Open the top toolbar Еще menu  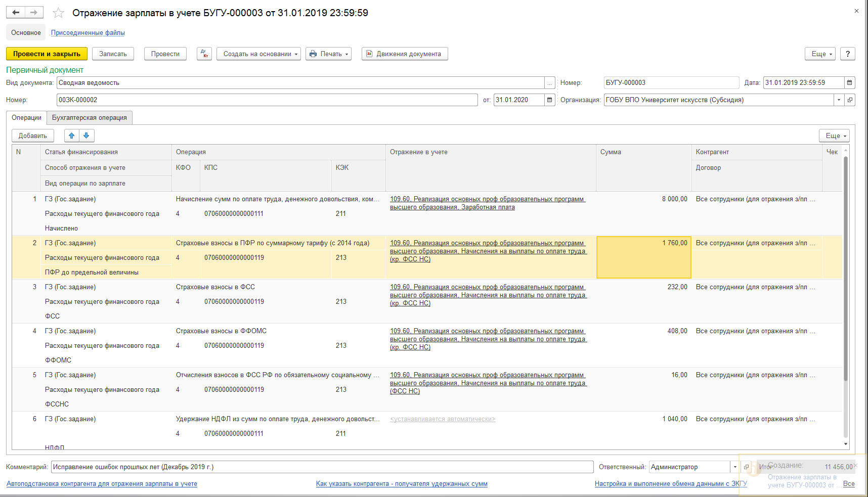820,54
